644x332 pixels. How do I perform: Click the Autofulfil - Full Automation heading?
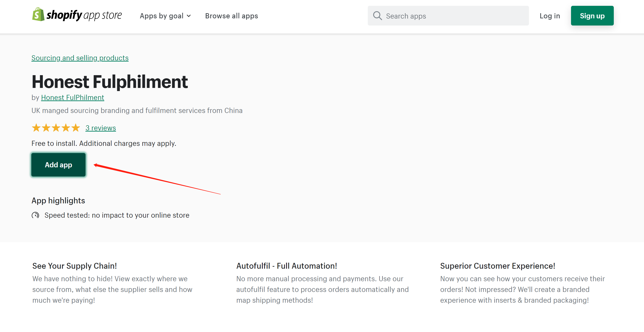click(287, 266)
